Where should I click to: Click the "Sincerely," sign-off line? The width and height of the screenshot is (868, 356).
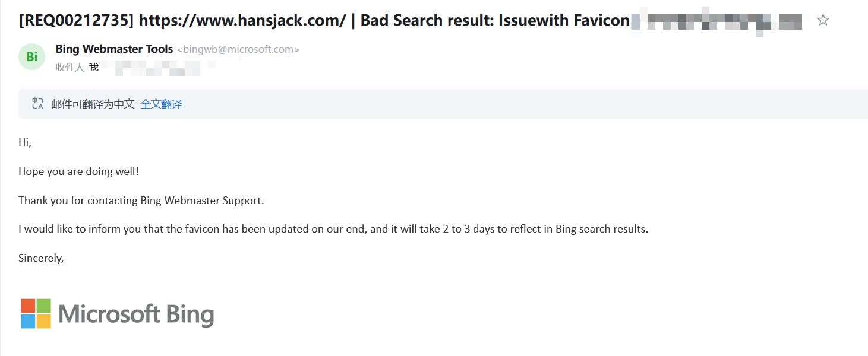pos(41,258)
